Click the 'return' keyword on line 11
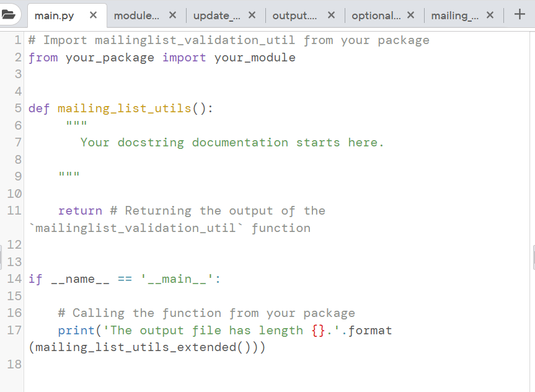 pos(80,211)
